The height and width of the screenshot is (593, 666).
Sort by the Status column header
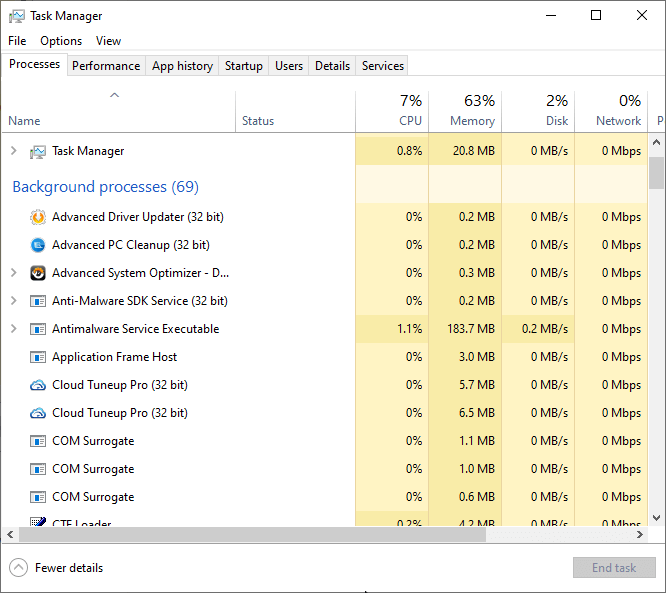point(295,111)
